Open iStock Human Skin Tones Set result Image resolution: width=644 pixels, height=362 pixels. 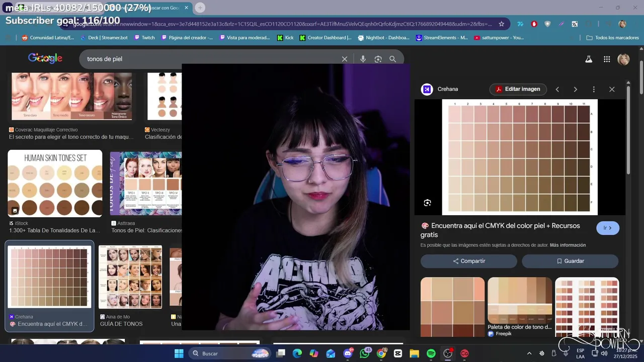[x=55, y=184]
